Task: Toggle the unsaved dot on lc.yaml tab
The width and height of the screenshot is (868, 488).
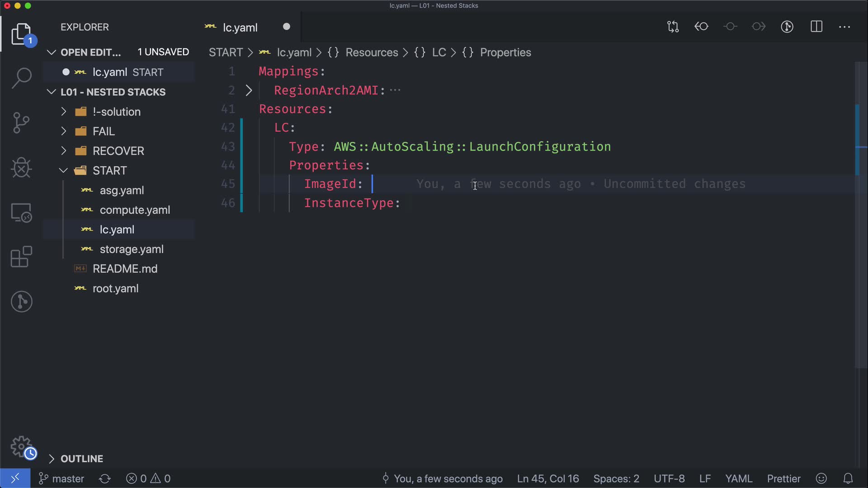Action: pos(286,27)
